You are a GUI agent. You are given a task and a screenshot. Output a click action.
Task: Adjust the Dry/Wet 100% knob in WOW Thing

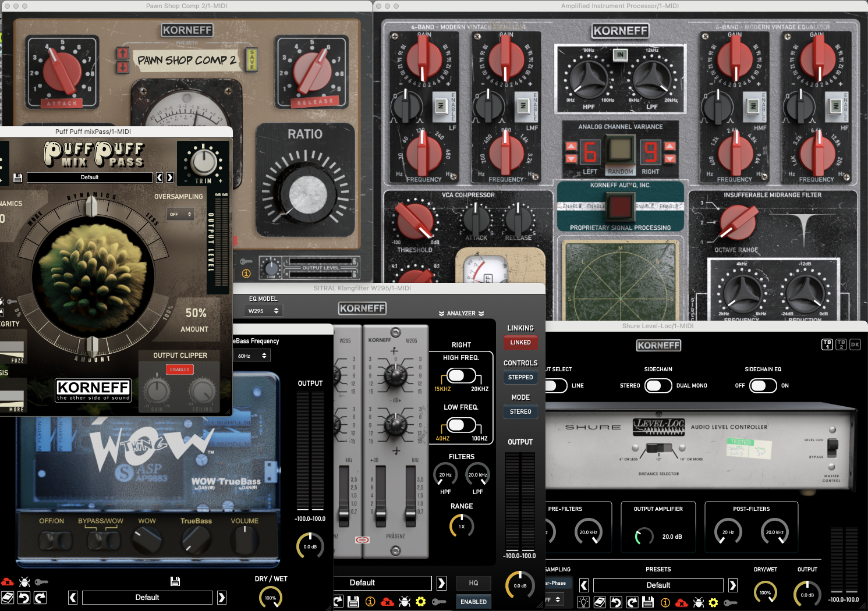[271, 597]
